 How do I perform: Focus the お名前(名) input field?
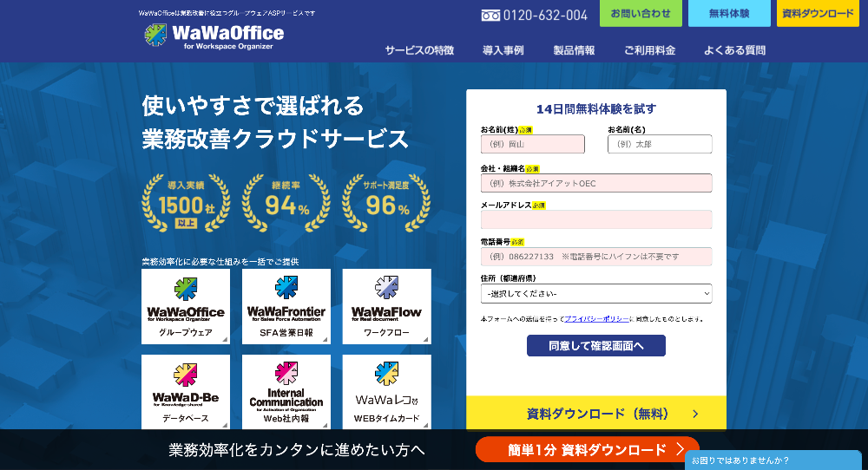coord(660,144)
